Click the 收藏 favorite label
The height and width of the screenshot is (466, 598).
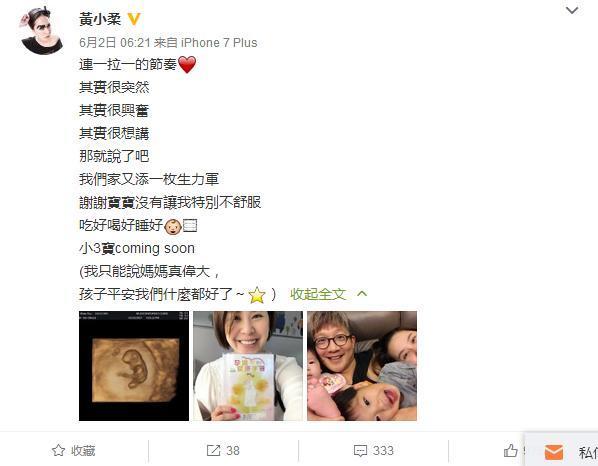pyautogui.click(x=83, y=451)
